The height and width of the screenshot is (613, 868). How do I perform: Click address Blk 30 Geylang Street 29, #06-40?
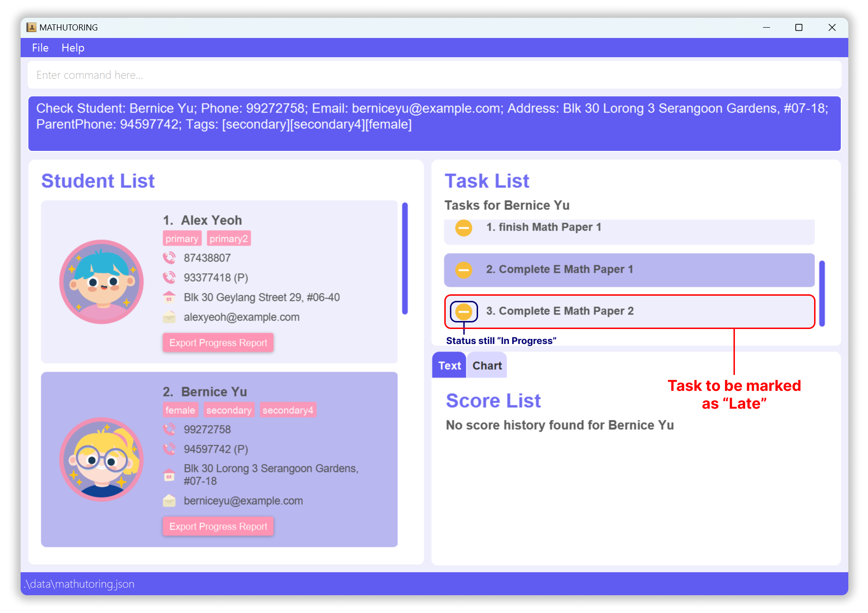pyautogui.click(x=262, y=297)
